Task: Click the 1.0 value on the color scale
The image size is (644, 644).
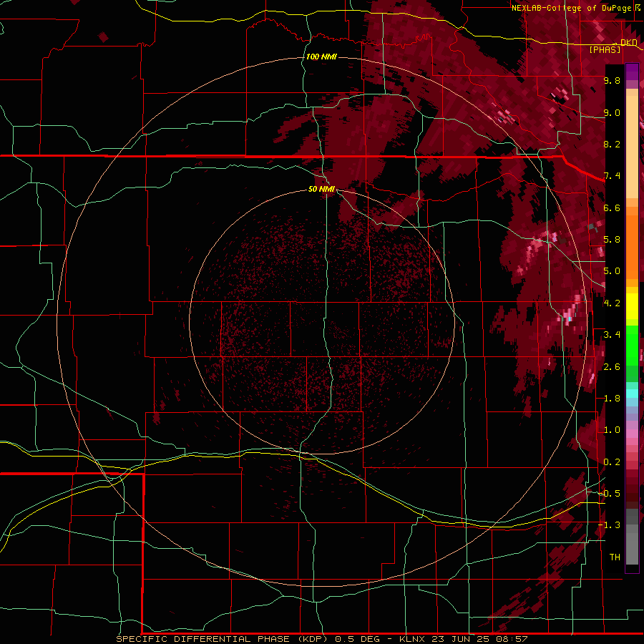Action: [612, 430]
